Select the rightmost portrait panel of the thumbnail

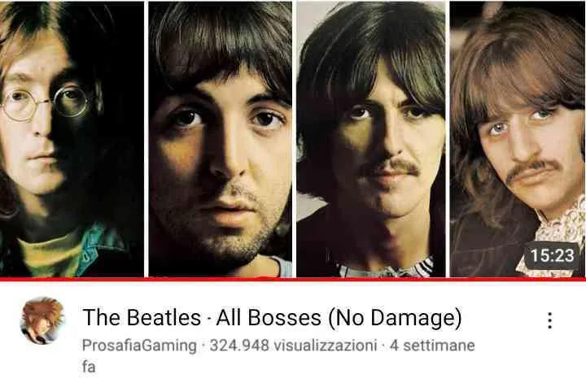pyautogui.click(x=518, y=139)
